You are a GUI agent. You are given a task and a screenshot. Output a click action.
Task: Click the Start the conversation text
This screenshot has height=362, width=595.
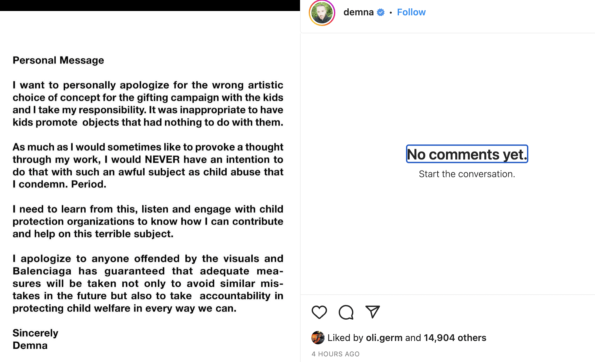coord(467,174)
